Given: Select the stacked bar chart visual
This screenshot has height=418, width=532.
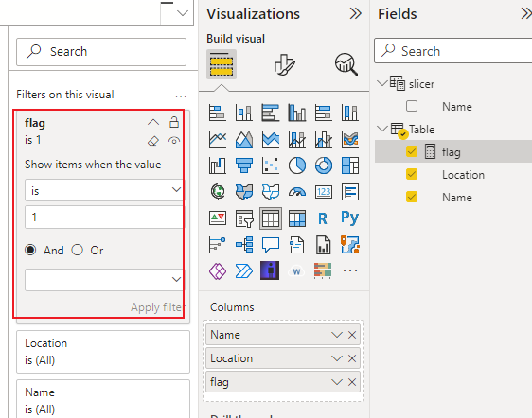Looking at the screenshot, I should pos(218,113).
